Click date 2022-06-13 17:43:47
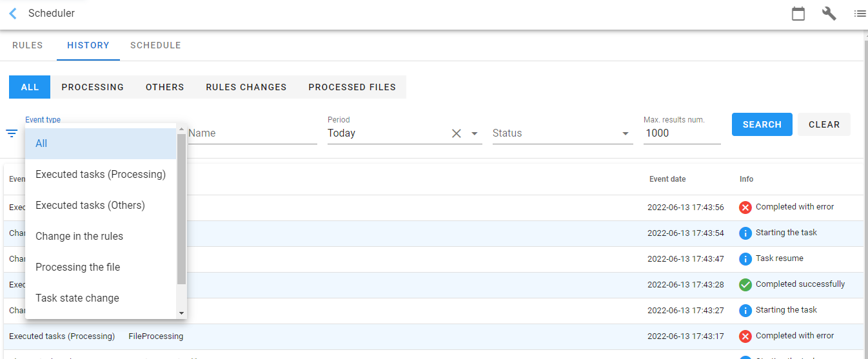Screen dimensions: 868x359 click(x=686, y=259)
